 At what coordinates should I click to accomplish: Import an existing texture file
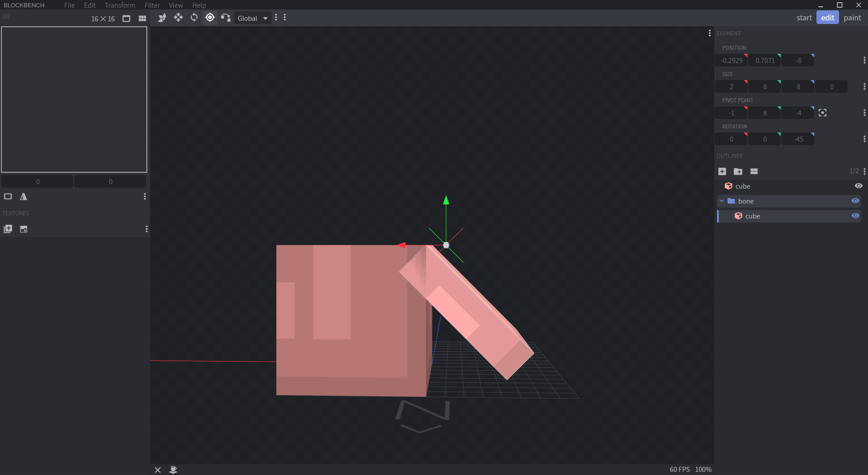pyautogui.click(x=24, y=229)
